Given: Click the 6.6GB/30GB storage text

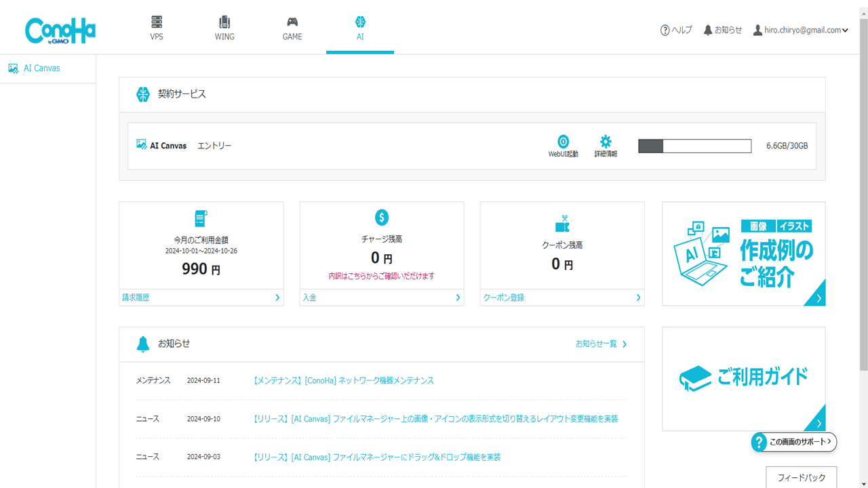Looking at the screenshot, I should point(787,146).
